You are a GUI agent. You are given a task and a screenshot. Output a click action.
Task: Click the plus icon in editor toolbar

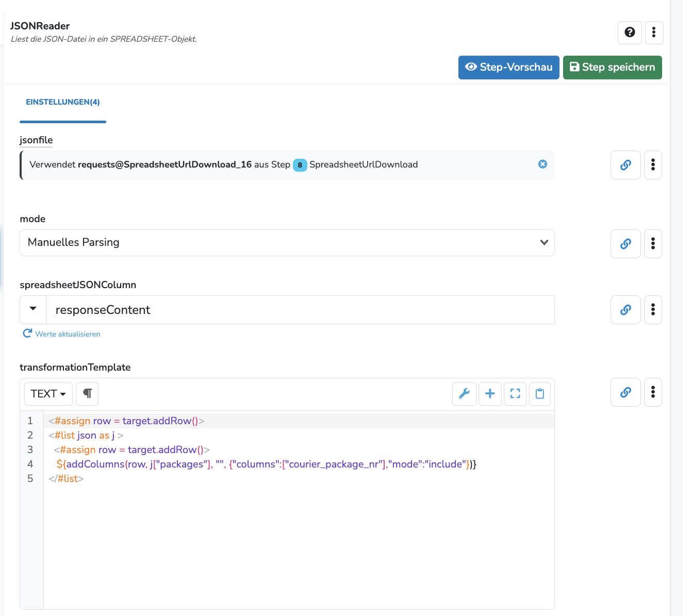point(490,394)
